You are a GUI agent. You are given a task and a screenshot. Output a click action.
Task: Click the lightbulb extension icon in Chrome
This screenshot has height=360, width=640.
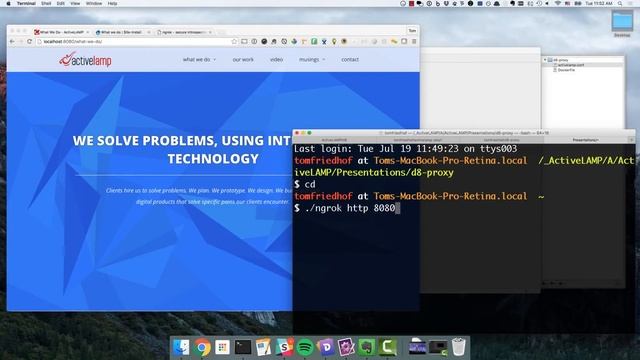334,42
